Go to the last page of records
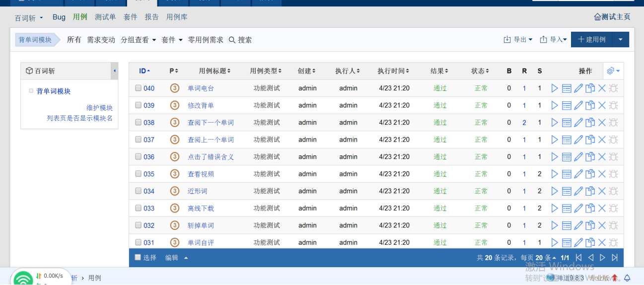Image resolution: width=644 pixels, height=285 pixels. point(615,258)
